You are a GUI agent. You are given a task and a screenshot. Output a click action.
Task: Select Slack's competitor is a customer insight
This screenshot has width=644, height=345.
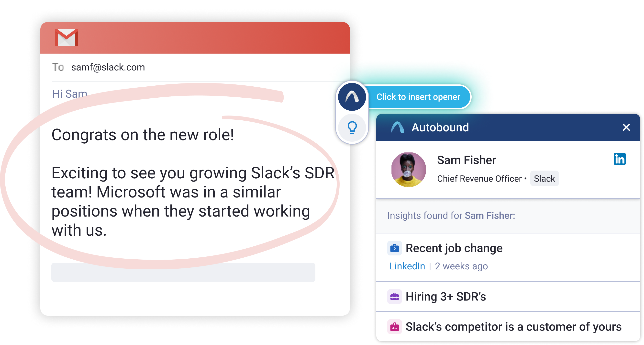[x=513, y=327]
